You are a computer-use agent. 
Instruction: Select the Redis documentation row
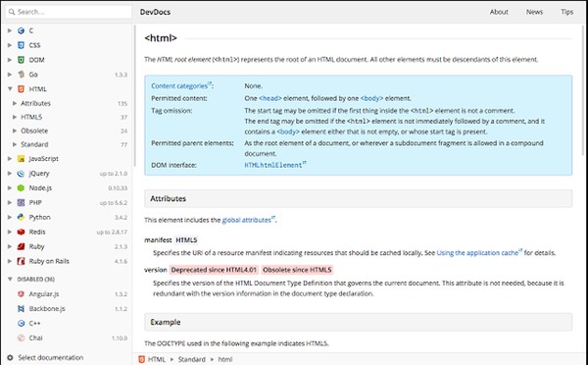point(67,233)
